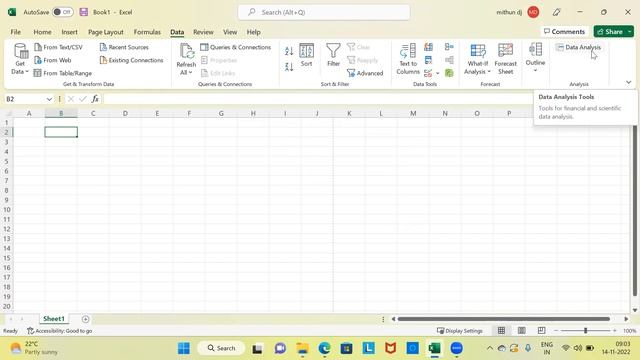Screen dimensions: 640x360
Task: Save the workbook icon
Action: point(84,12)
